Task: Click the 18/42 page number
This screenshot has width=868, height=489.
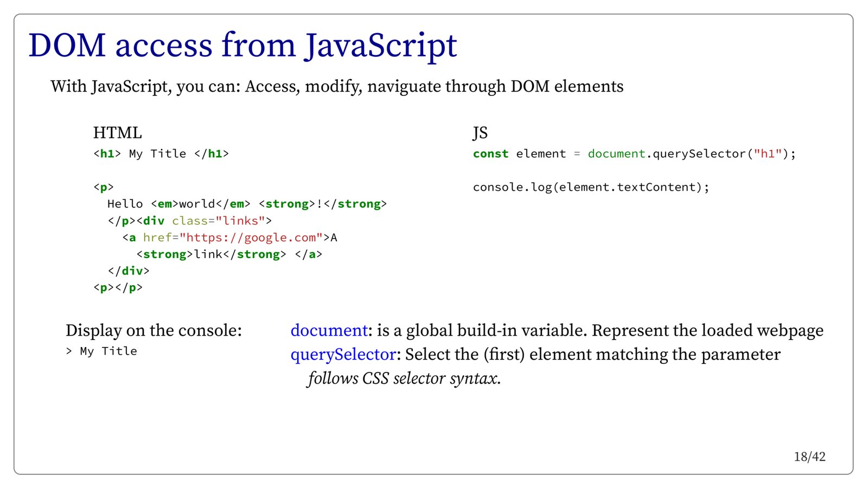Action: (x=809, y=457)
